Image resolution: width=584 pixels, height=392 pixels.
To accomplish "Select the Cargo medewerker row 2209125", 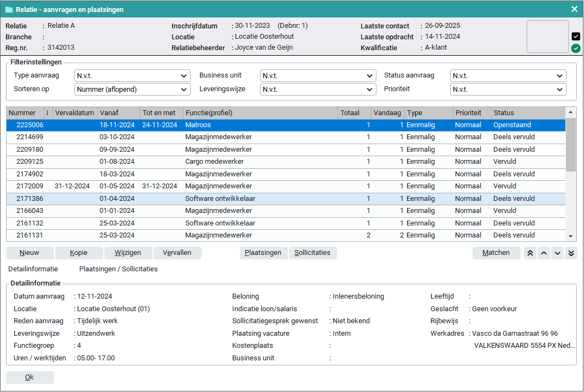I will 214,162.
